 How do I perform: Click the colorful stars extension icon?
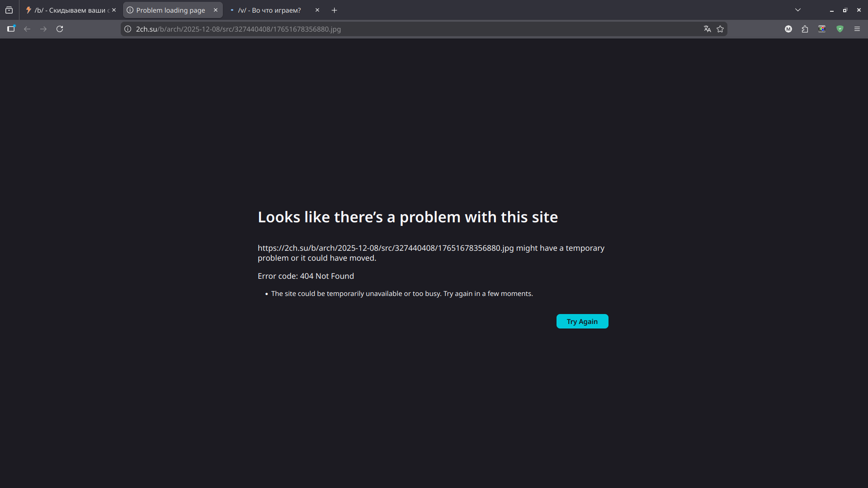(822, 29)
